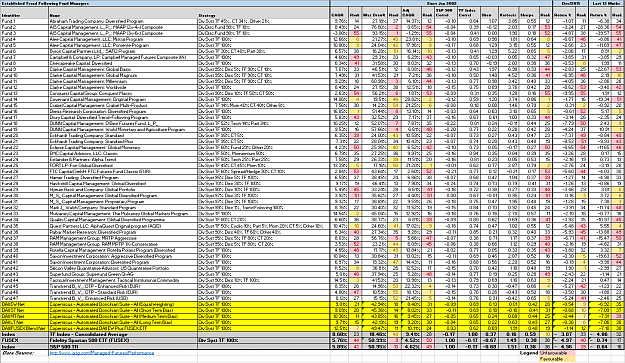Select the Strategy column header
This screenshot has height=363, width=625.
point(263,12)
